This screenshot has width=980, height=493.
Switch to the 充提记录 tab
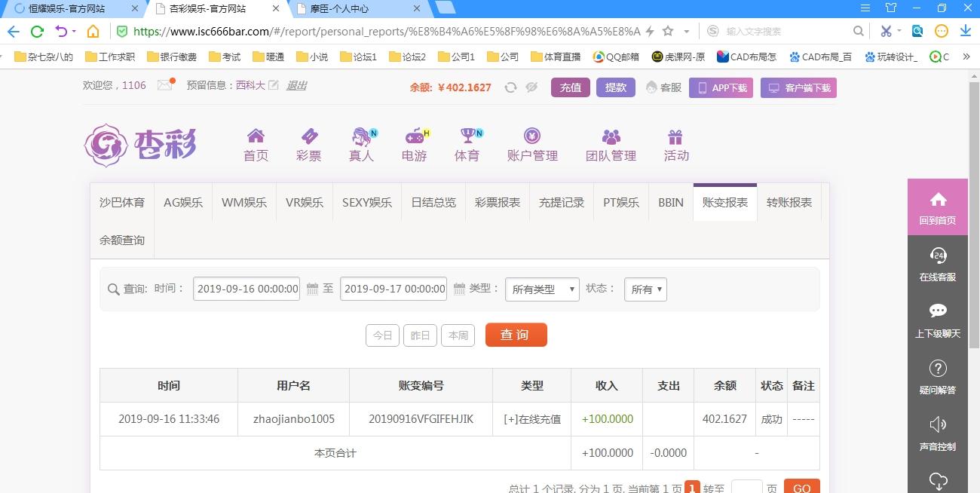click(562, 202)
